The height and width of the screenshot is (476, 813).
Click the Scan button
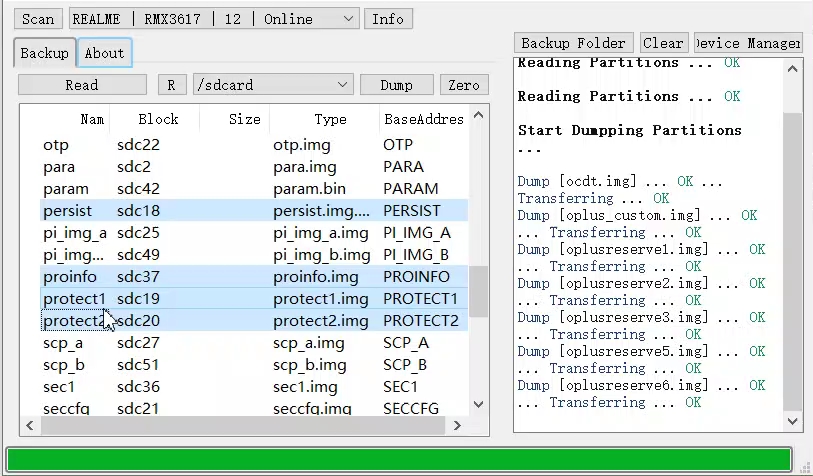pos(38,19)
